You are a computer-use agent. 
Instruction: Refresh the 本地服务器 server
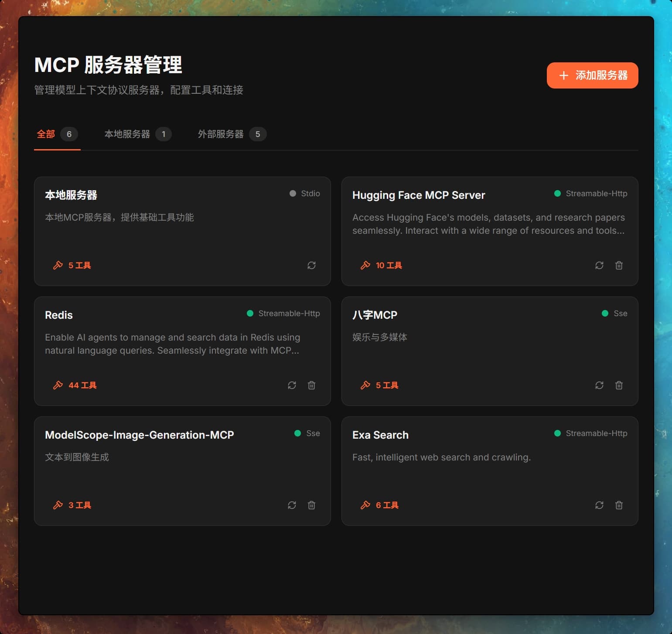pyautogui.click(x=311, y=265)
